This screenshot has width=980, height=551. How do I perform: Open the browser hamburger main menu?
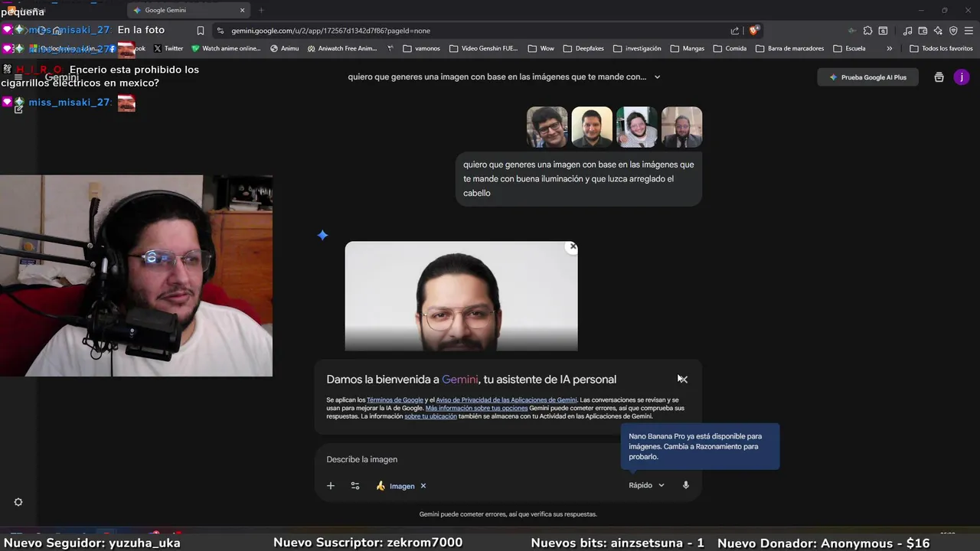click(x=969, y=31)
